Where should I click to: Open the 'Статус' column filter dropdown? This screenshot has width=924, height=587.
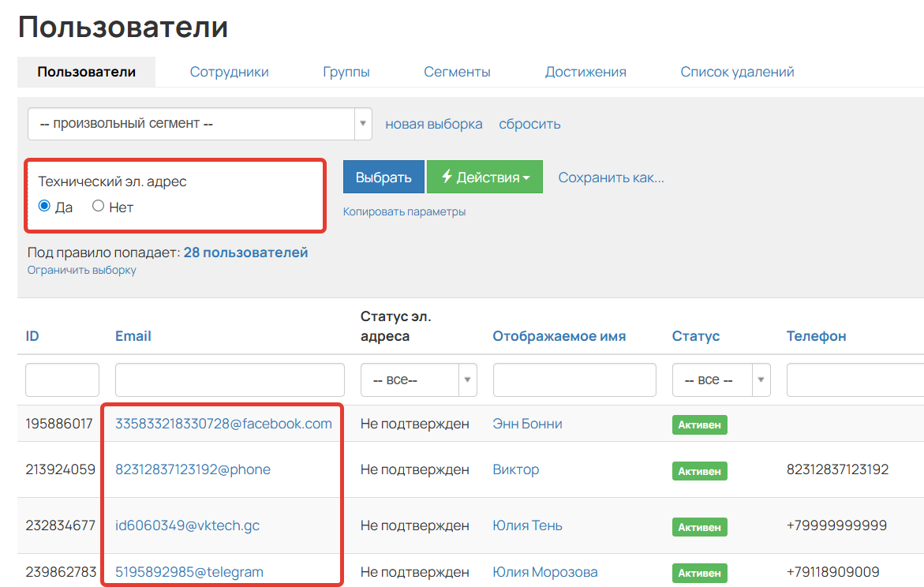click(x=720, y=379)
